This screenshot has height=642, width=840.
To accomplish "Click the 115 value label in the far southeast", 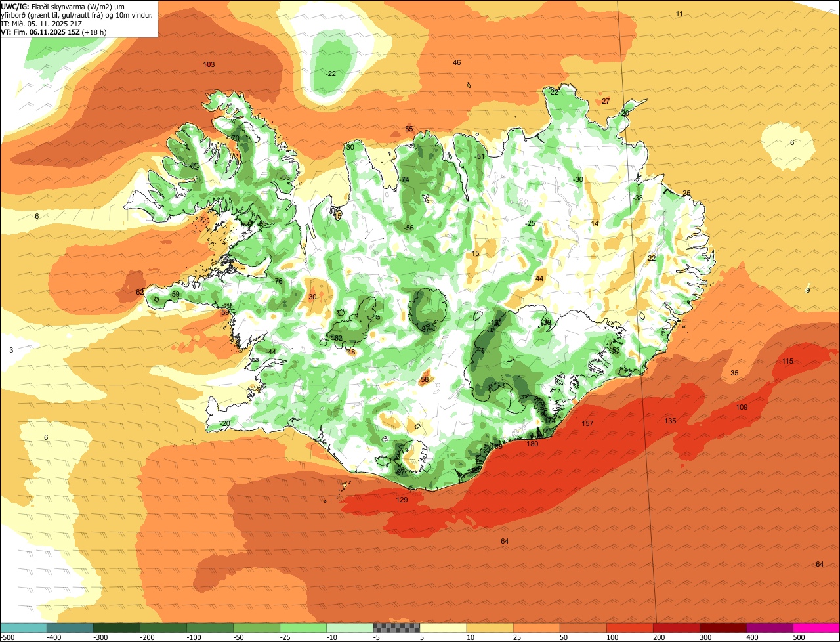I will coord(787,362).
